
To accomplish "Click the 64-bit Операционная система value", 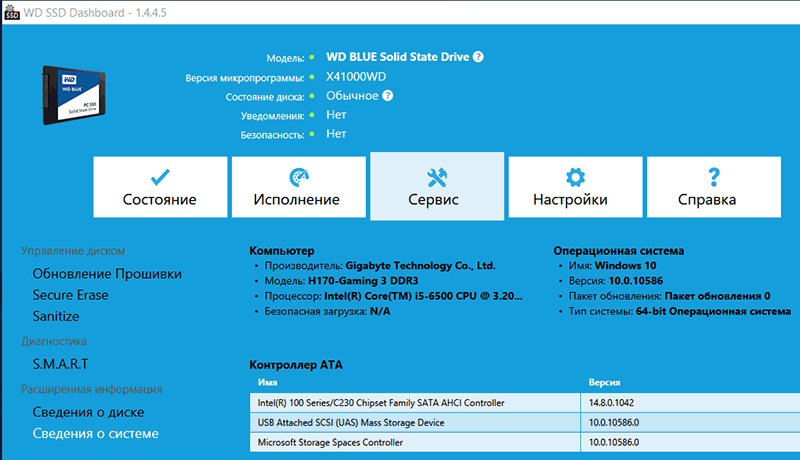I will [x=713, y=311].
